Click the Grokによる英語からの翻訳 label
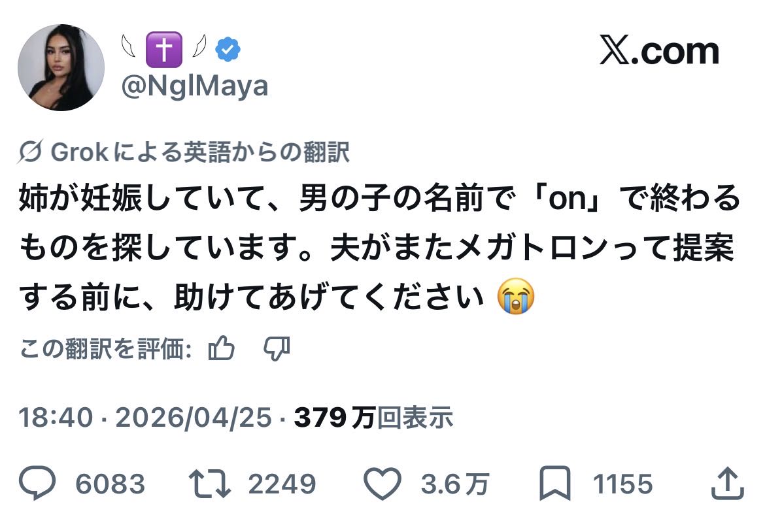765x532 pixels. (199, 153)
